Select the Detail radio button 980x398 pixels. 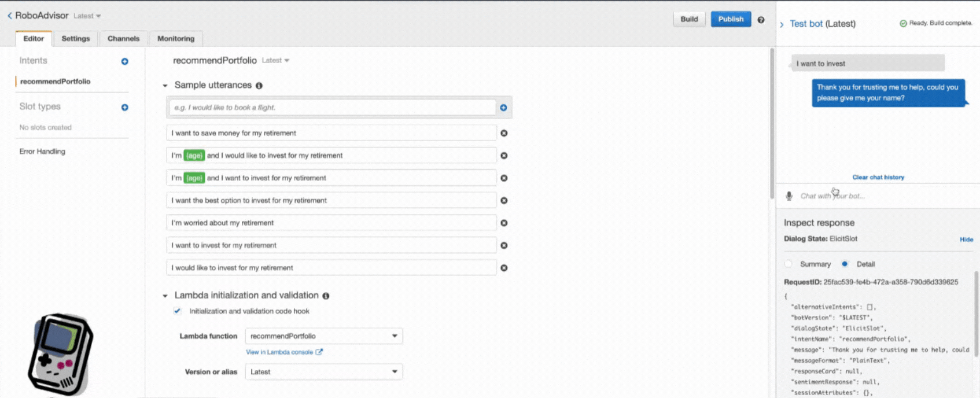coord(845,264)
